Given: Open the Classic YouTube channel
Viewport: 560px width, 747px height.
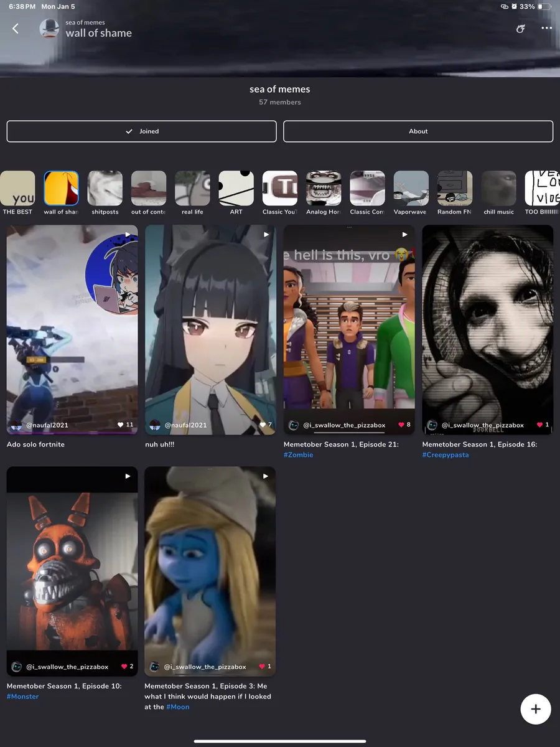Looking at the screenshot, I should 280,194.
